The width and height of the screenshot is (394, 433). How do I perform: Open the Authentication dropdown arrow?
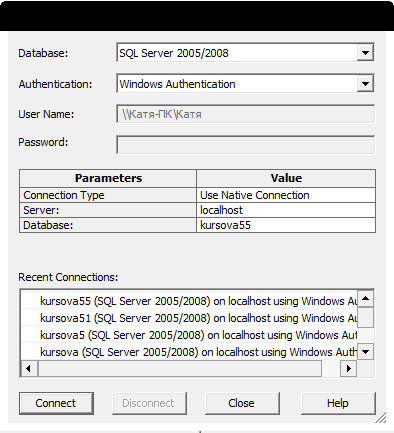(365, 83)
